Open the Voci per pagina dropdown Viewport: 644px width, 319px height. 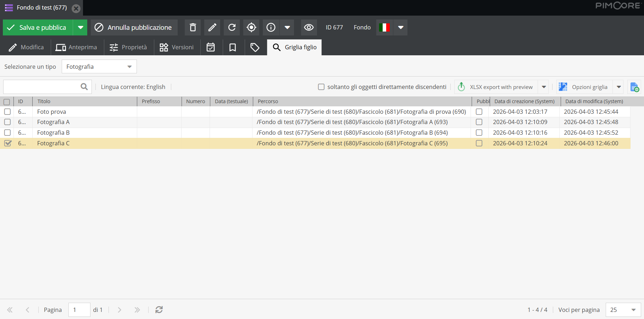623,310
